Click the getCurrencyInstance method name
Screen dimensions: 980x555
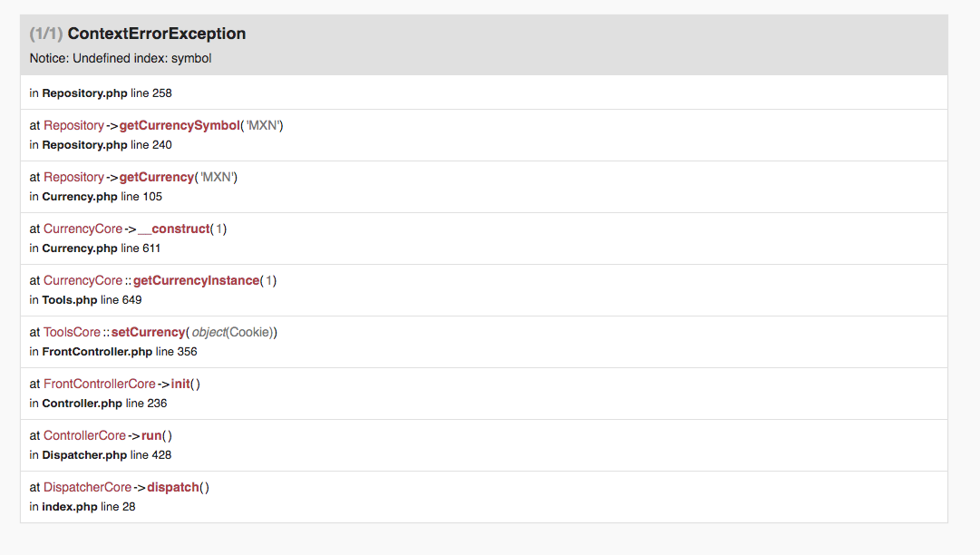pyautogui.click(x=196, y=280)
